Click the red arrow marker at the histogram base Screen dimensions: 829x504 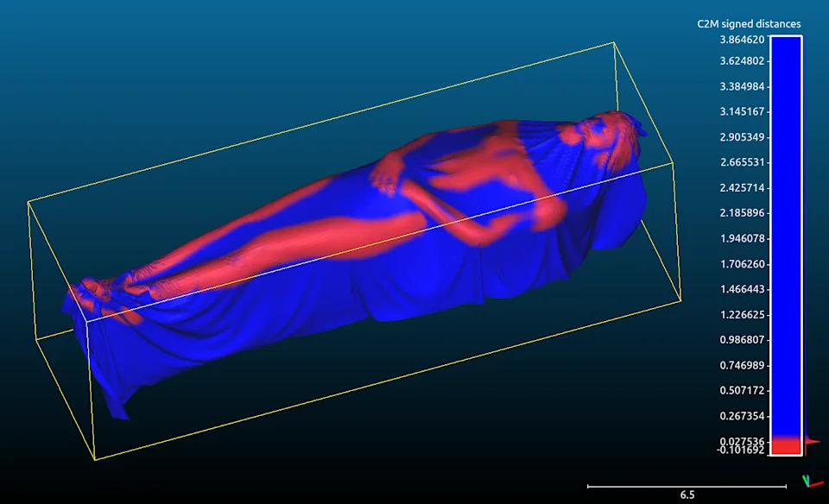point(816,441)
